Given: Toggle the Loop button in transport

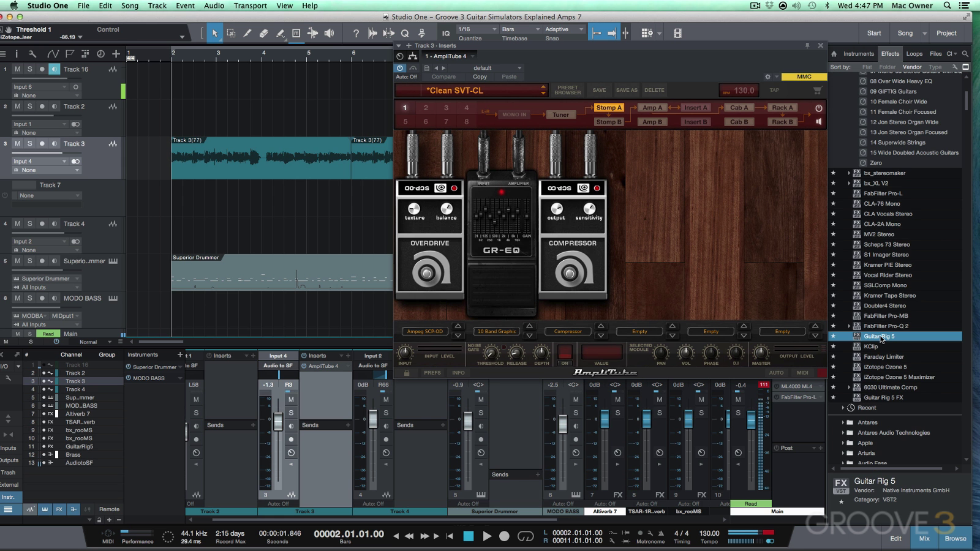Looking at the screenshot, I should (526, 536).
